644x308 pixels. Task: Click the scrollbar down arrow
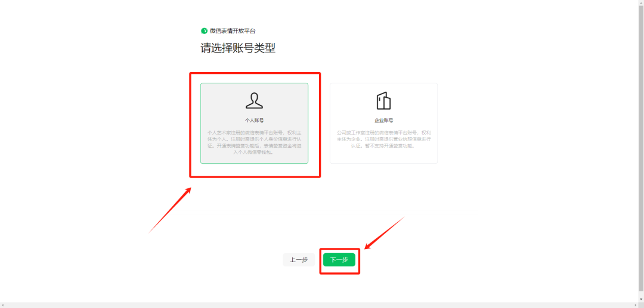pos(640,300)
